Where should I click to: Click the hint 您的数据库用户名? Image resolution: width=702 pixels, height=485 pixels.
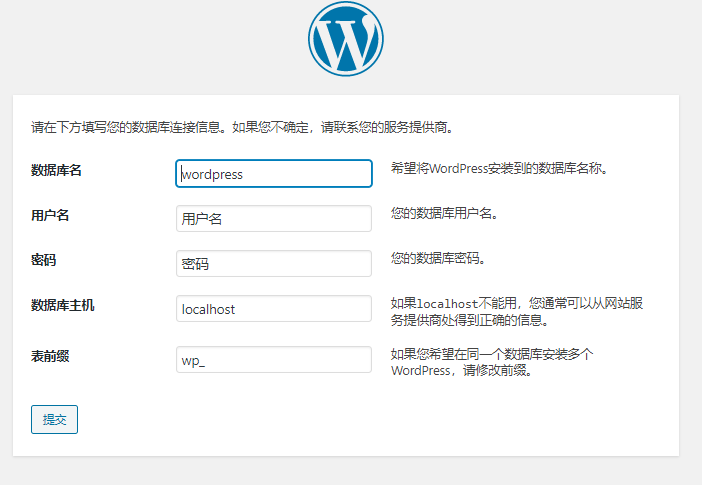point(445,213)
